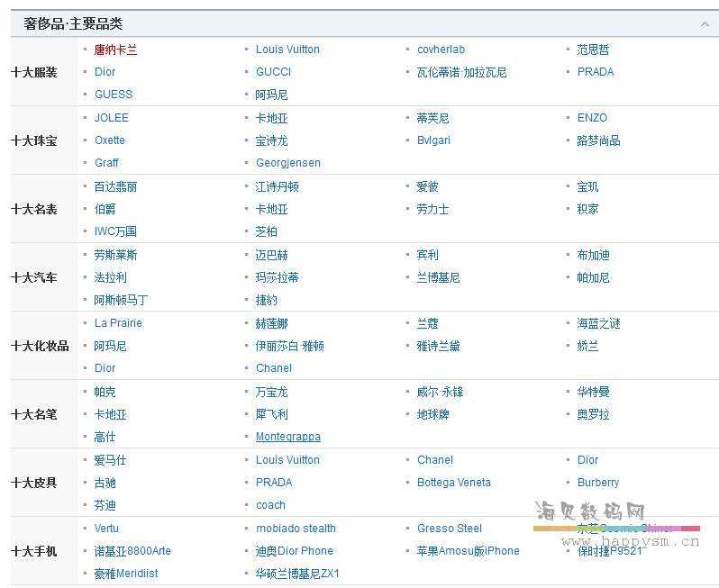Open PRADA in the 十大服装 row

pos(596,72)
